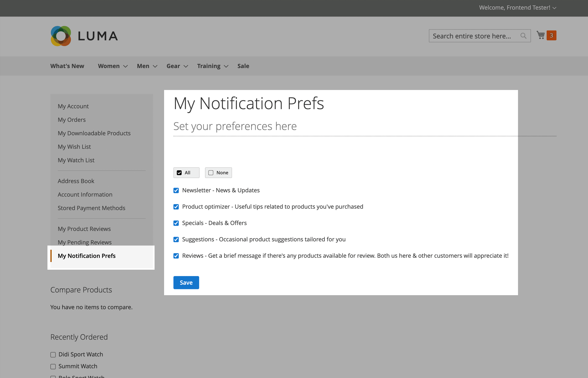Image resolution: width=588 pixels, height=378 pixels.
Task: Click the search magnifier icon
Action: tap(523, 36)
